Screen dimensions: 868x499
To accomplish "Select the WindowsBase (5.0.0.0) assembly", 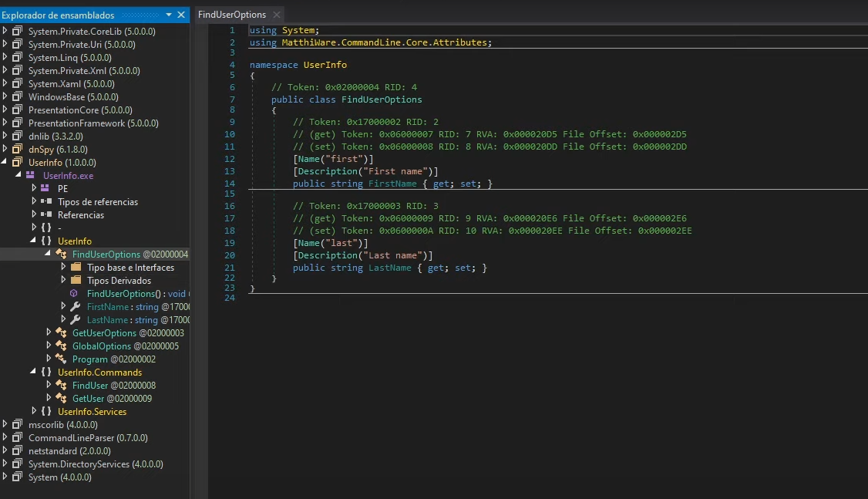I will 74,97.
